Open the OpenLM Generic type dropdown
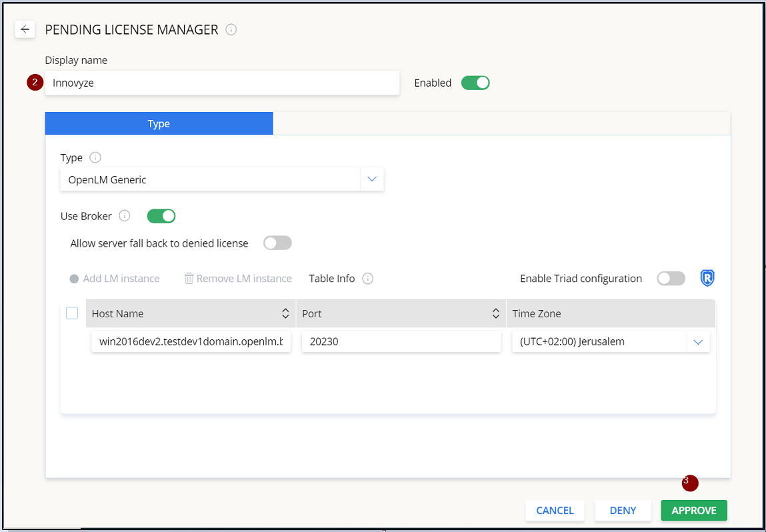Viewport: 766px width, 532px height. coord(372,179)
